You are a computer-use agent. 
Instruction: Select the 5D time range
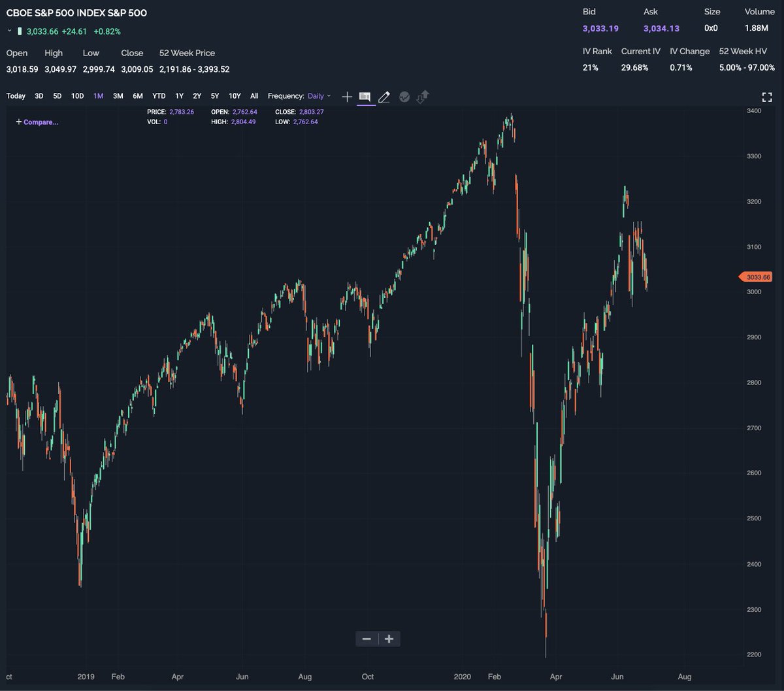(57, 96)
